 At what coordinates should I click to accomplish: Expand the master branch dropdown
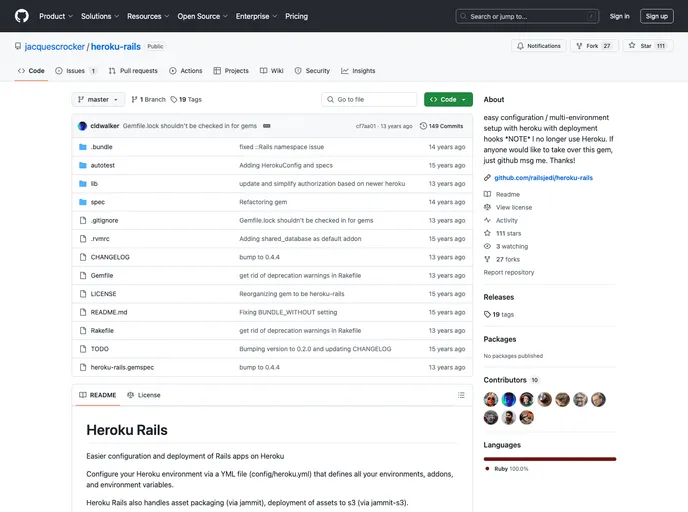[x=98, y=100]
